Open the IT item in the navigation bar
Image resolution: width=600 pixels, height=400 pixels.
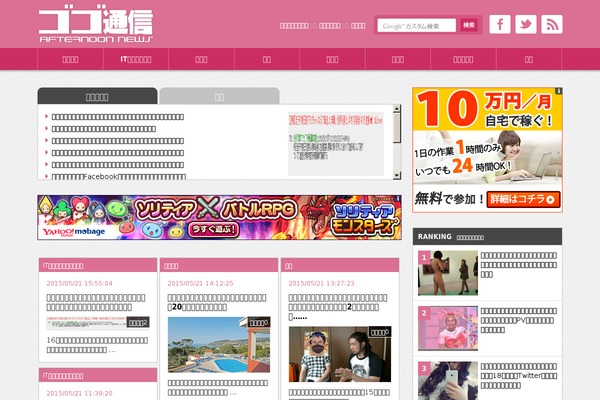click(136, 59)
